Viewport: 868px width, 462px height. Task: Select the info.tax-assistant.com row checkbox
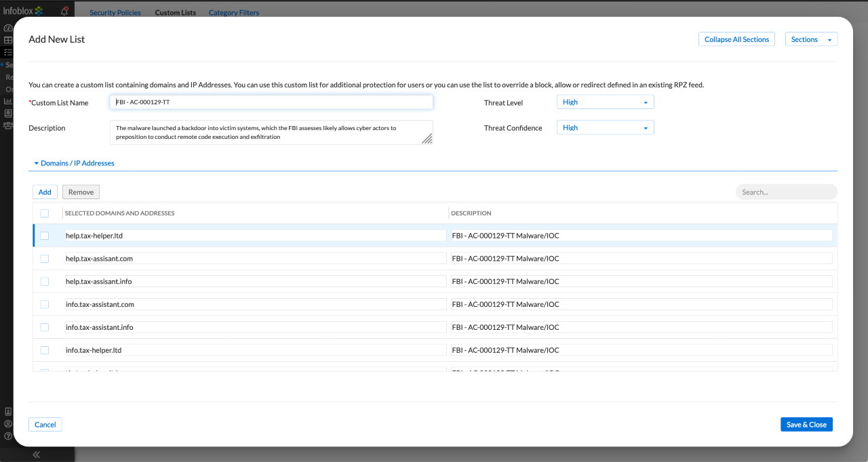(45, 305)
